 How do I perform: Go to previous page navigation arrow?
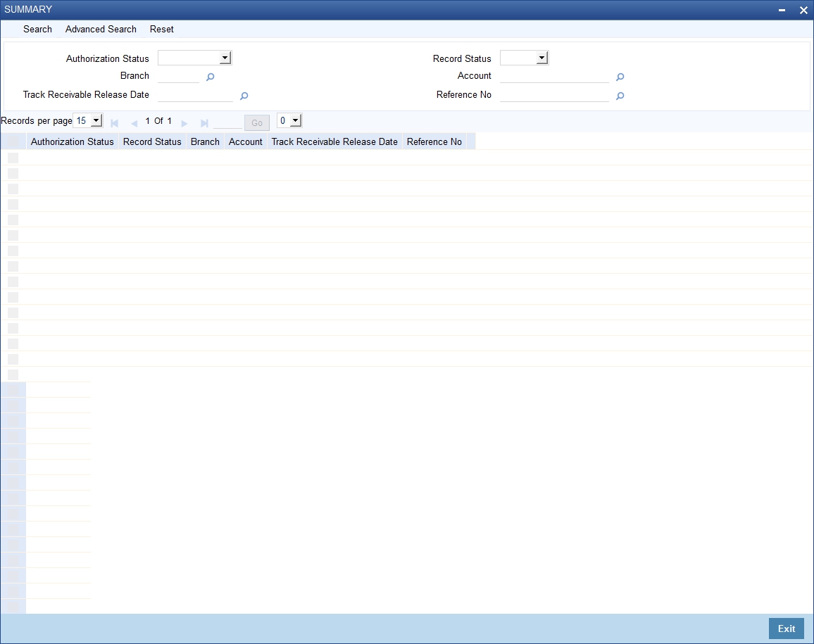click(x=134, y=123)
